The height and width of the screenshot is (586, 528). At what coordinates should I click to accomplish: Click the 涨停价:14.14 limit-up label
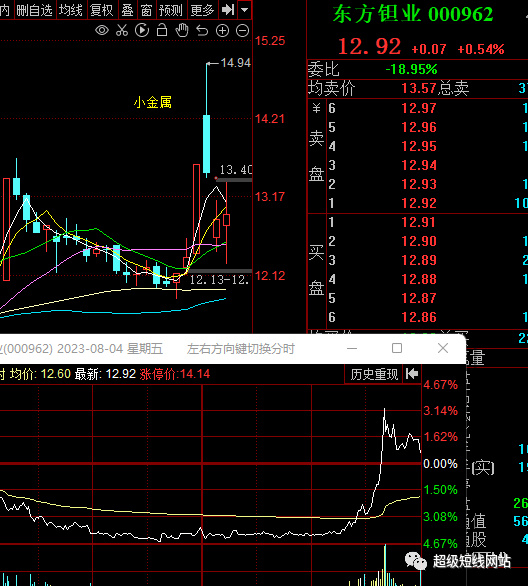[x=175, y=374]
